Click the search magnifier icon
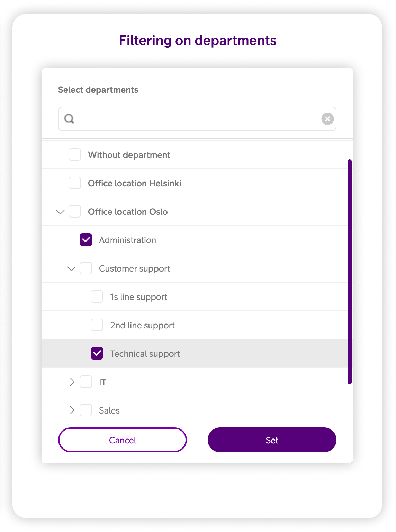Screen dimensions: 396x532 [69, 119]
